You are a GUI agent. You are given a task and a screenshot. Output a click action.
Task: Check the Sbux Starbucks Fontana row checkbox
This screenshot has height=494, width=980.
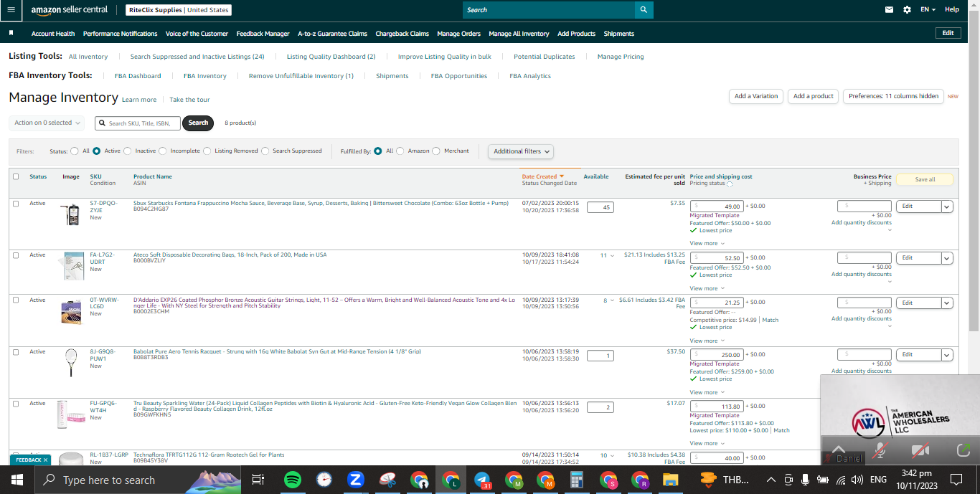[16, 204]
